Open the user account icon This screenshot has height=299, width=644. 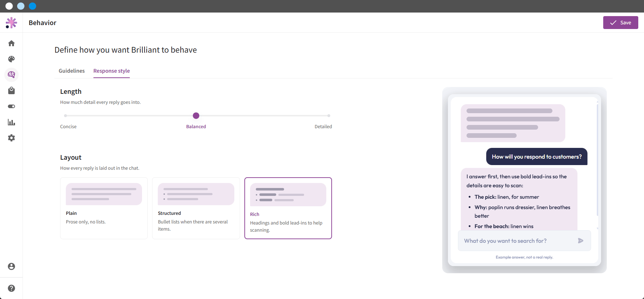11,266
